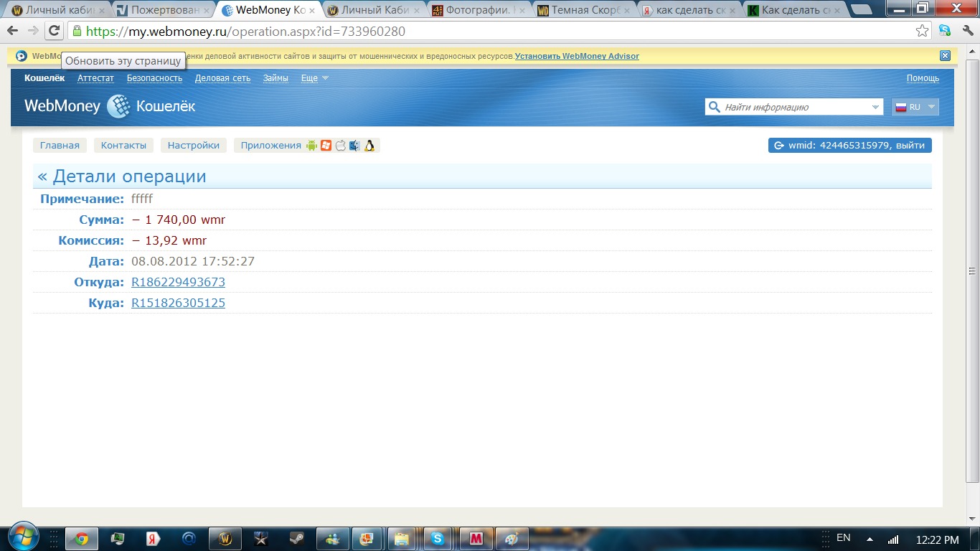Open the Помощь link
The width and height of the screenshot is (980, 551).
(923, 78)
